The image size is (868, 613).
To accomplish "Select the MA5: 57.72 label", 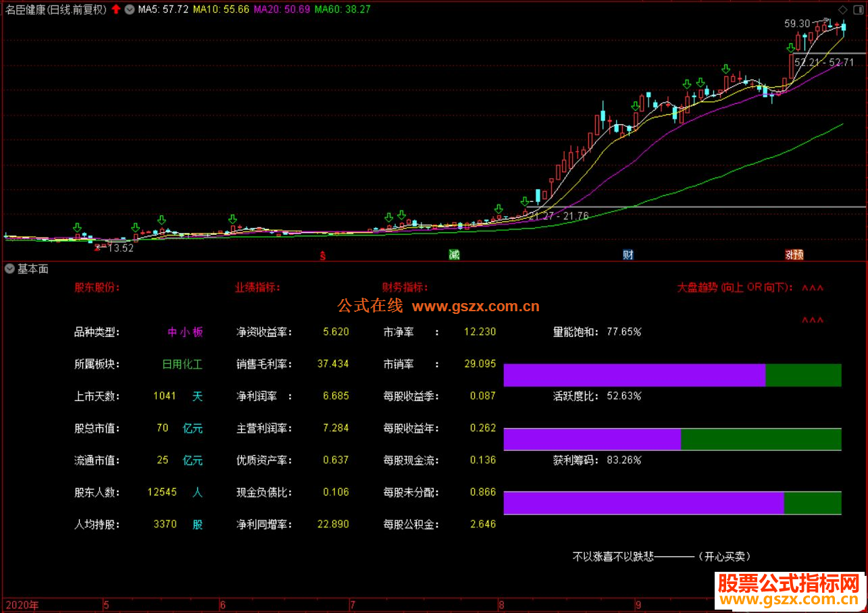I will (163, 9).
